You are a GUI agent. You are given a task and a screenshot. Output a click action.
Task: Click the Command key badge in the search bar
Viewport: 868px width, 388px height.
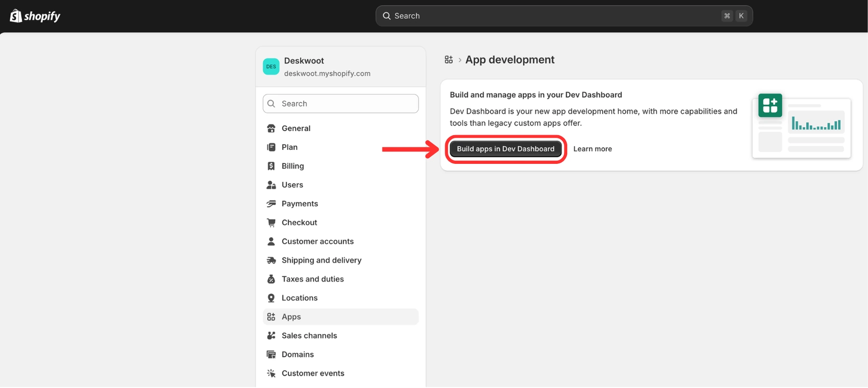[727, 16]
